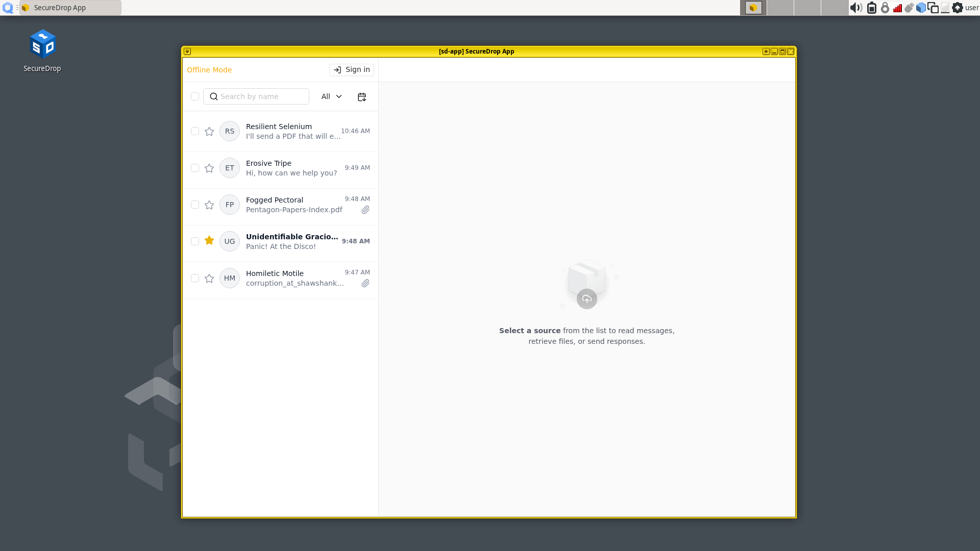Open the All filter dropdown

pos(331,96)
